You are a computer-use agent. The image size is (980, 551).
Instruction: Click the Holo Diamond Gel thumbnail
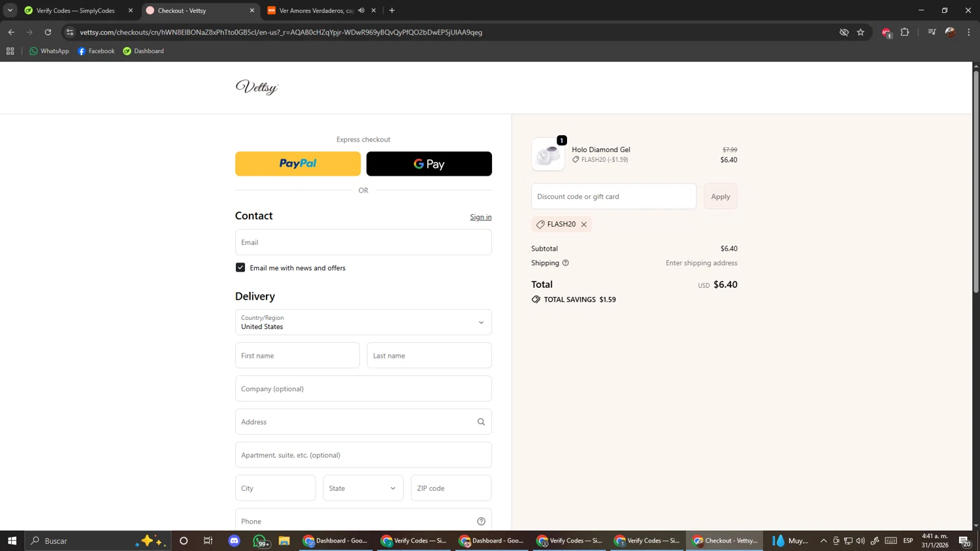tap(548, 155)
